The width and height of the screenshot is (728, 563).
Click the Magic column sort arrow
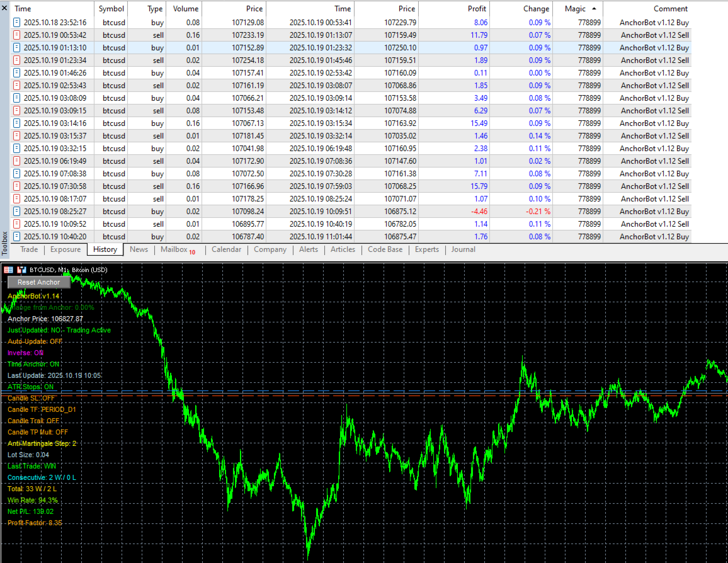click(x=594, y=8)
